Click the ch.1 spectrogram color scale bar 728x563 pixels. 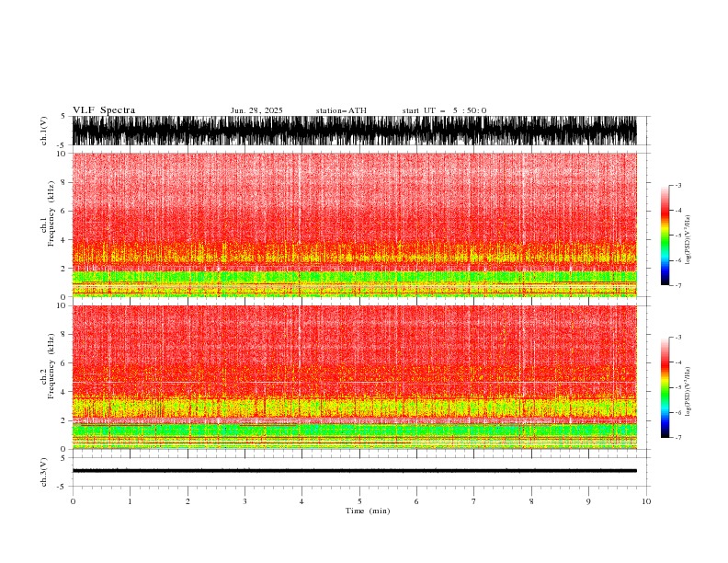coord(665,236)
